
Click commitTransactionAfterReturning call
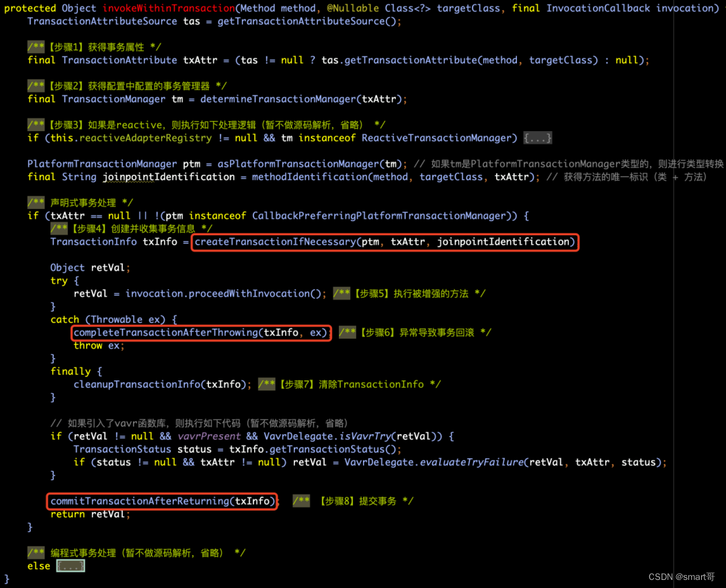(162, 501)
